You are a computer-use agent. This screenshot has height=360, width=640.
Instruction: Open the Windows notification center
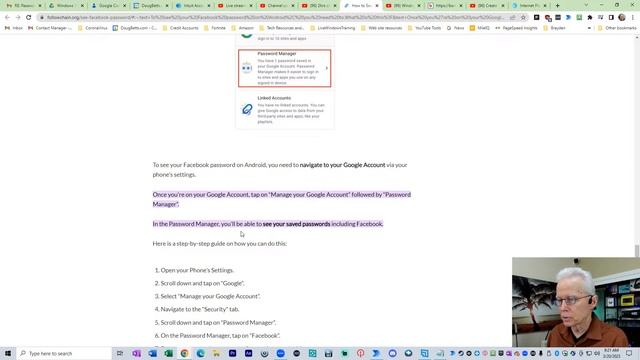[x=629, y=353]
